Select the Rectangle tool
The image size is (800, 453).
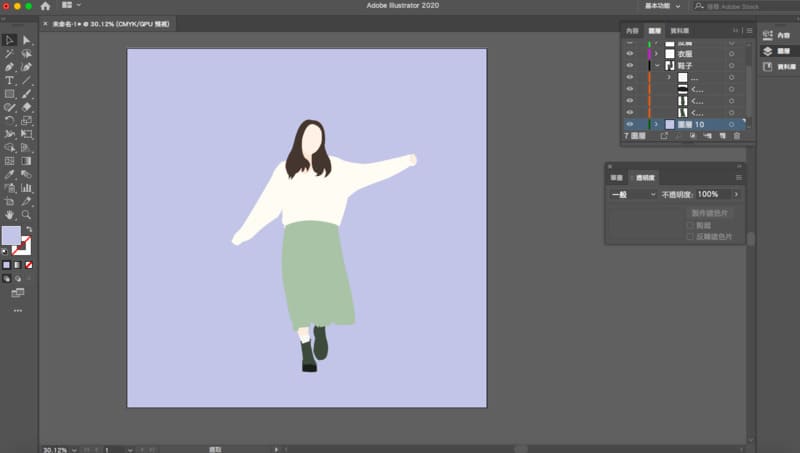9,94
